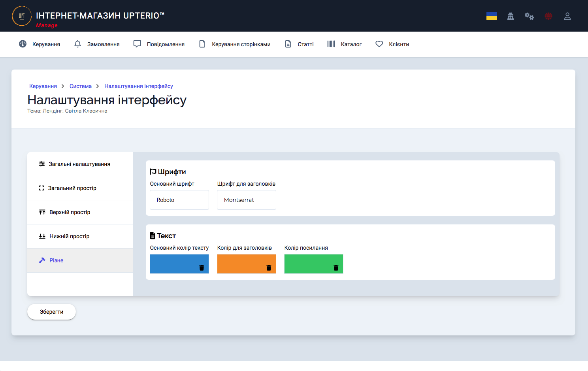Switch to Загальні налаштування tab
This screenshot has width=588, height=371.
coord(80,164)
